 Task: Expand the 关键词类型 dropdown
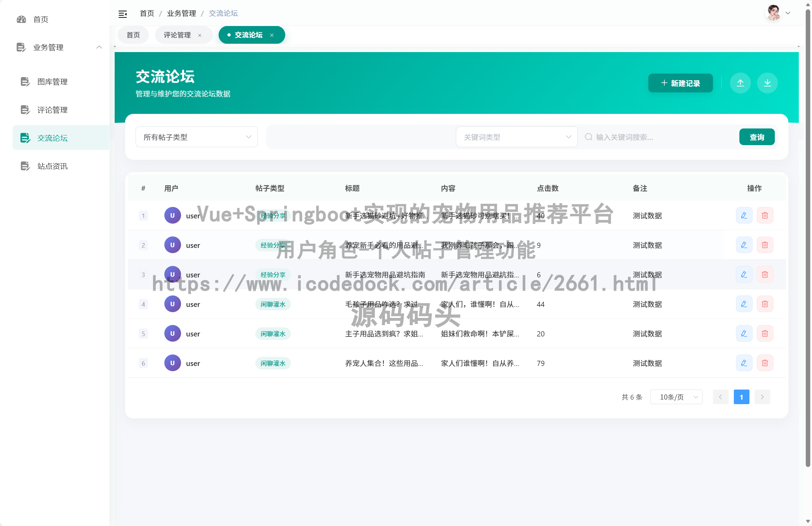tap(516, 137)
